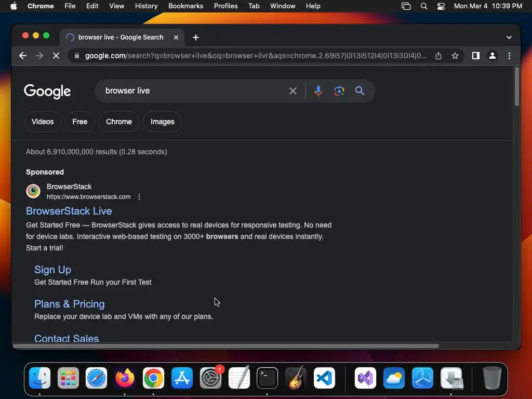
Task: Open TextEdit from the Dock
Action: coord(239,378)
